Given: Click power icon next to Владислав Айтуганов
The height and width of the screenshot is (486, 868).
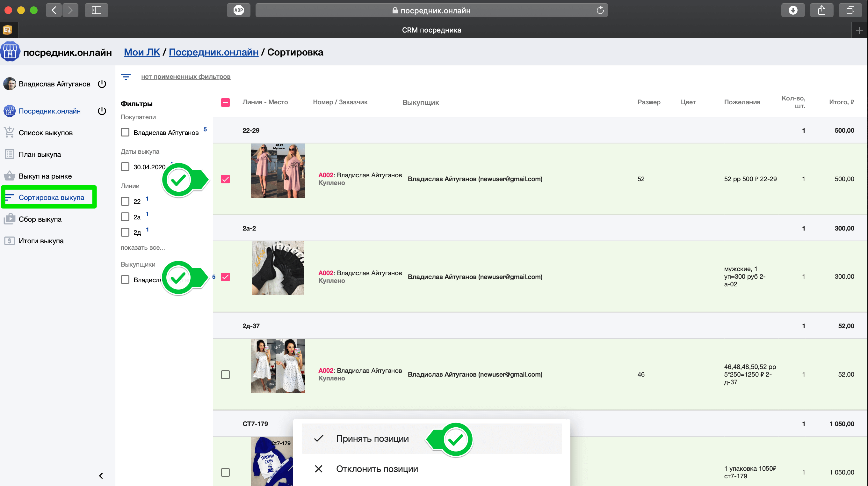Looking at the screenshot, I should click(102, 84).
